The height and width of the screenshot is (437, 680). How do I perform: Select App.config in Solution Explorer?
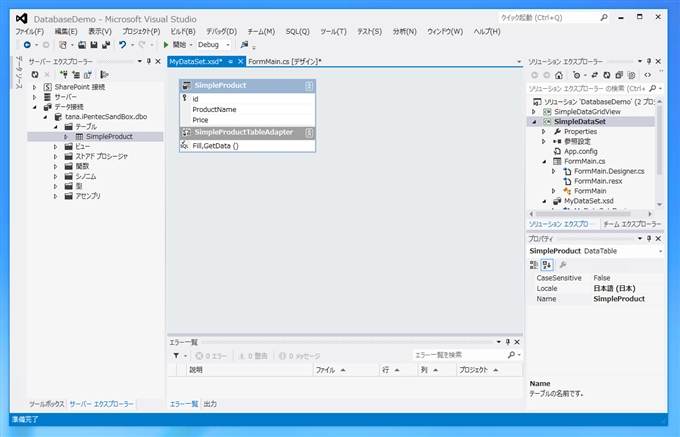pos(580,151)
